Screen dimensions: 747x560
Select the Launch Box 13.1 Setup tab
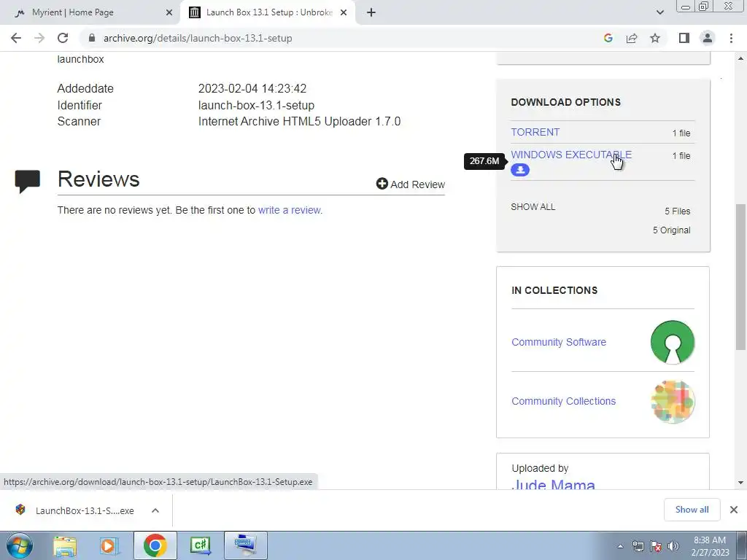click(x=269, y=12)
